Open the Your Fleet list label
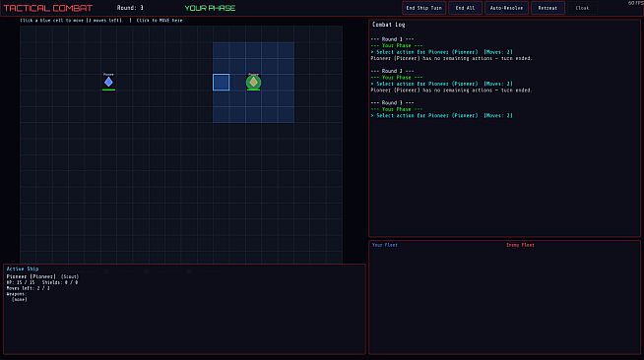 [x=384, y=245]
